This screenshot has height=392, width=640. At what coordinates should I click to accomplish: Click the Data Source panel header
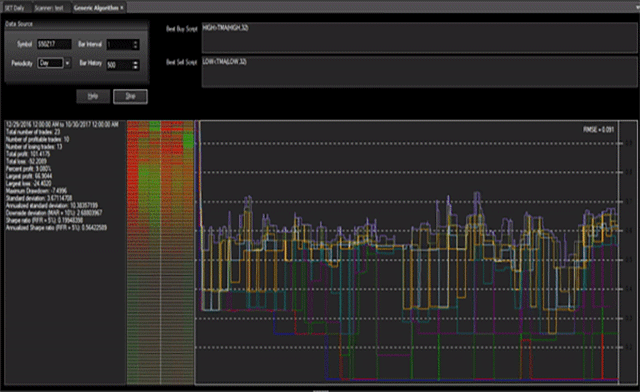[77, 24]
